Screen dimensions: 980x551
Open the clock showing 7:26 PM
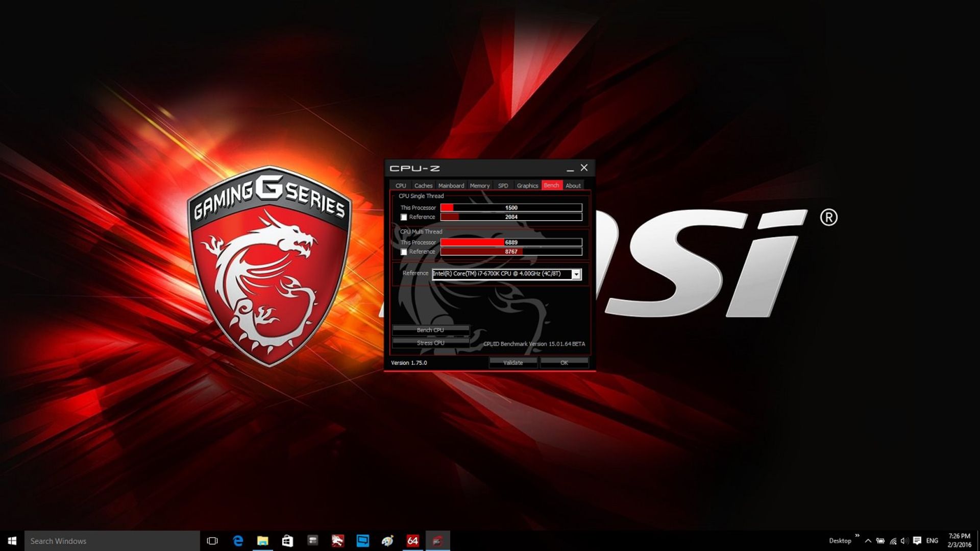(959, 541)
